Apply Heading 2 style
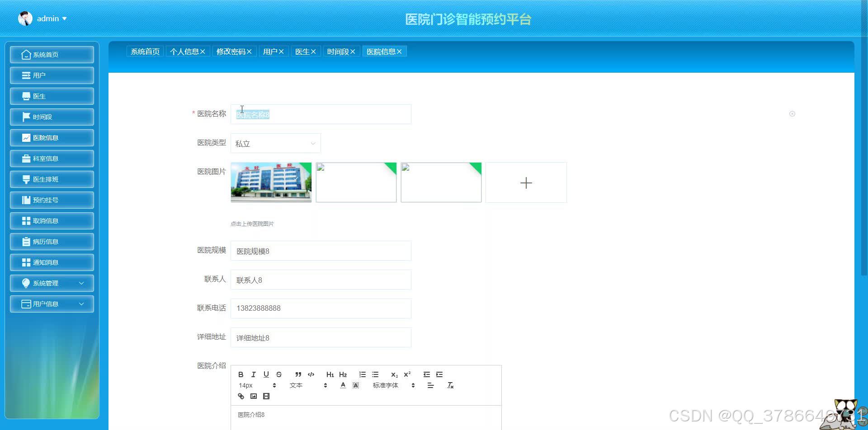868x430 pixels. (x=343, y=374)
